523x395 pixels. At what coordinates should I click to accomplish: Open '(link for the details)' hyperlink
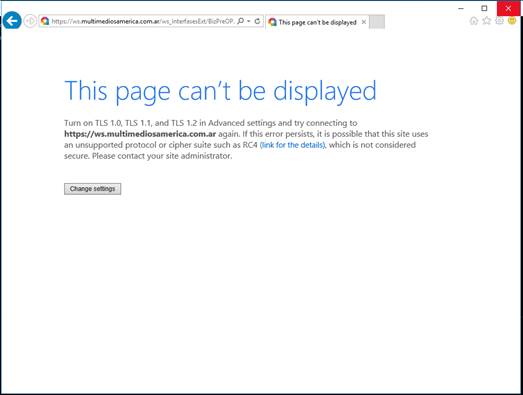coord(293,145)
